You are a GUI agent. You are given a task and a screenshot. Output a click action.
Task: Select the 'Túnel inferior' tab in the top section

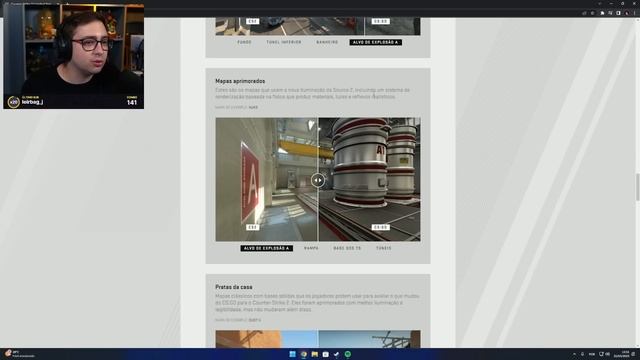pos(284,42)
